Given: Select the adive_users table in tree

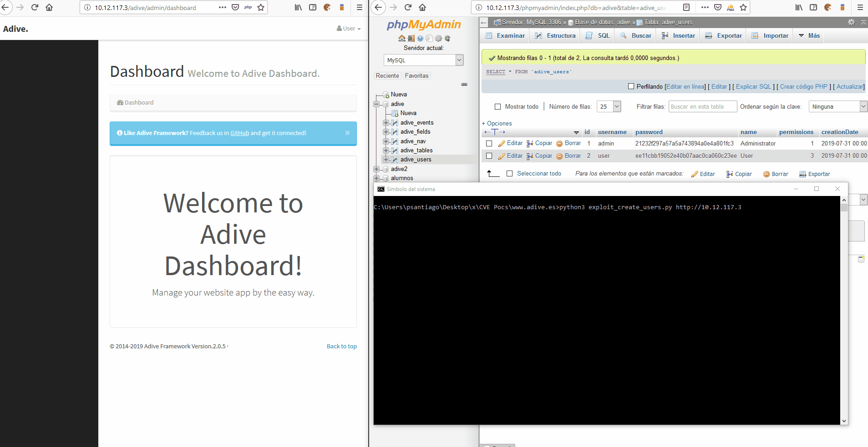Looking at the screenshot, I should click(416, 160).
